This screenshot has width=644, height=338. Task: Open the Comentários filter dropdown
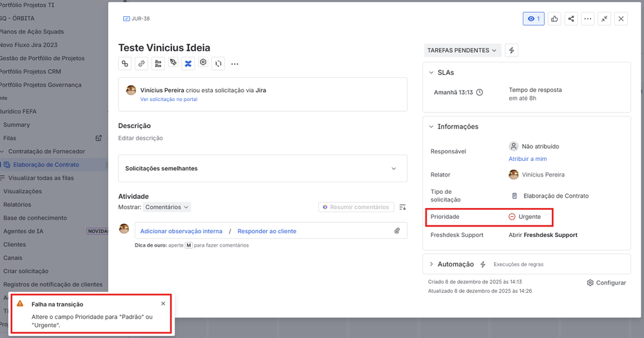coord(167,207)
